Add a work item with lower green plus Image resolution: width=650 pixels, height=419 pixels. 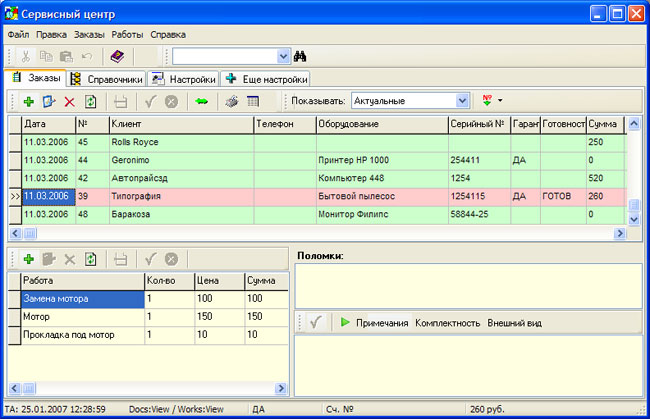pyautogui.click(x=29, y=258)
